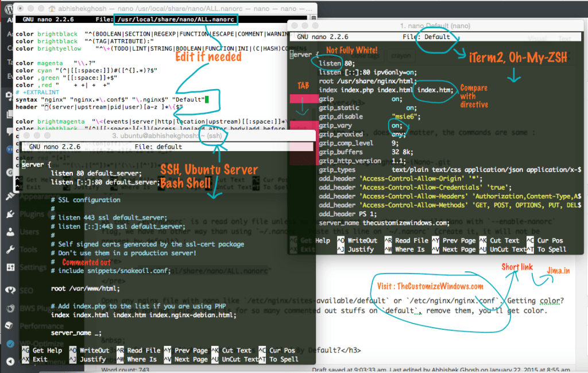Open Users person icon in WordPress sidebar
This screenshot has width=588, height=373.
(10, 232)
